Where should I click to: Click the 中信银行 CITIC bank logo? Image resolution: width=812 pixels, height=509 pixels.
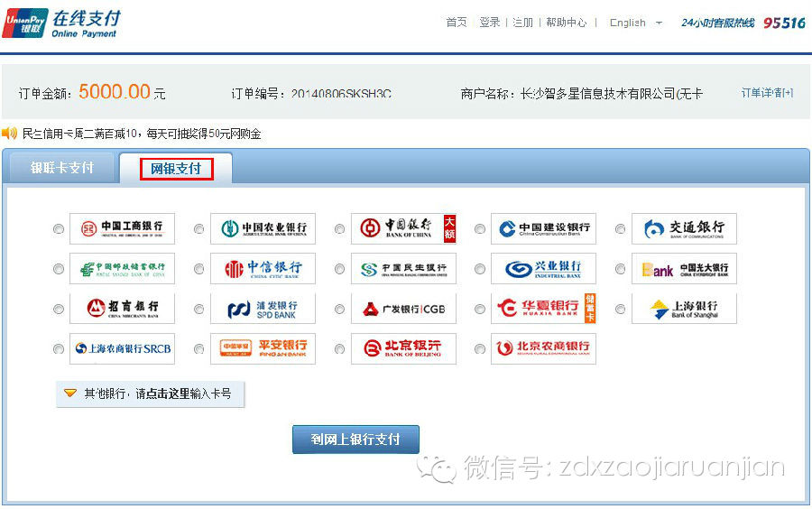click(263, 268)
